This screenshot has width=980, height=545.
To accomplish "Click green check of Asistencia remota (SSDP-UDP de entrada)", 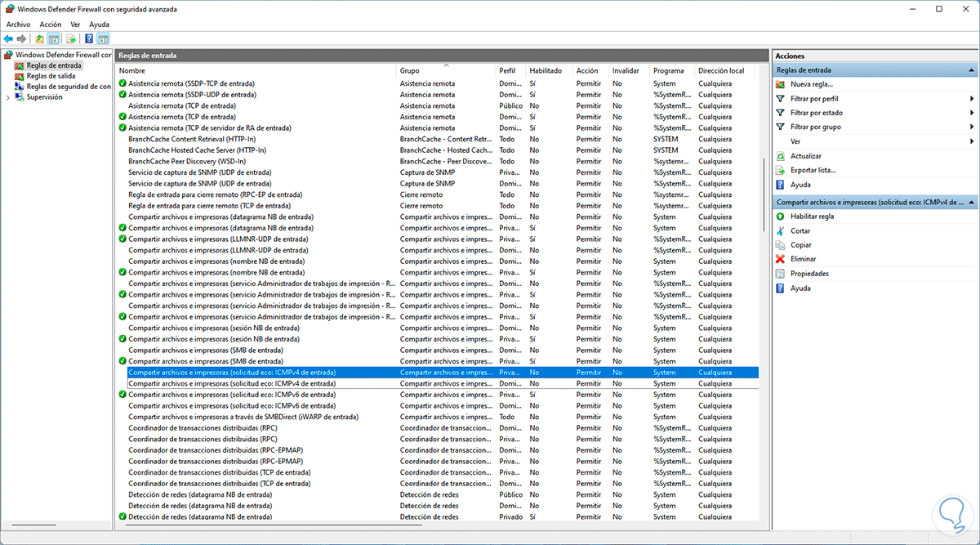I will [x=122, y=95].
